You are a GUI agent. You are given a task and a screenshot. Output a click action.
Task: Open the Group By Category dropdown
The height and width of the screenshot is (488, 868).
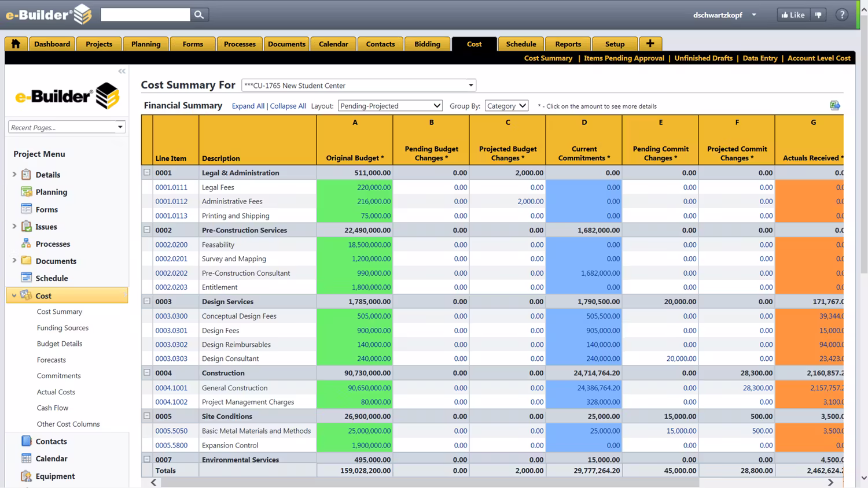[x=506, y=105]
